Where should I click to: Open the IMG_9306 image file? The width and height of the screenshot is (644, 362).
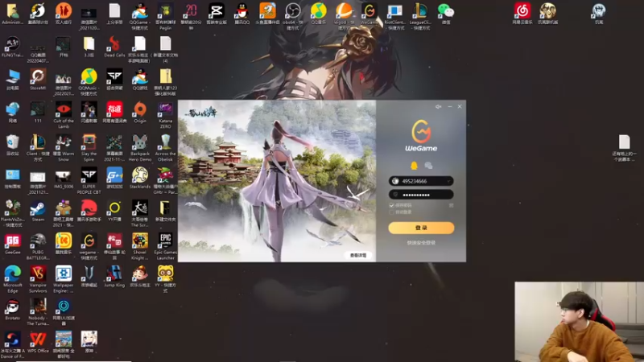point(64,179)
